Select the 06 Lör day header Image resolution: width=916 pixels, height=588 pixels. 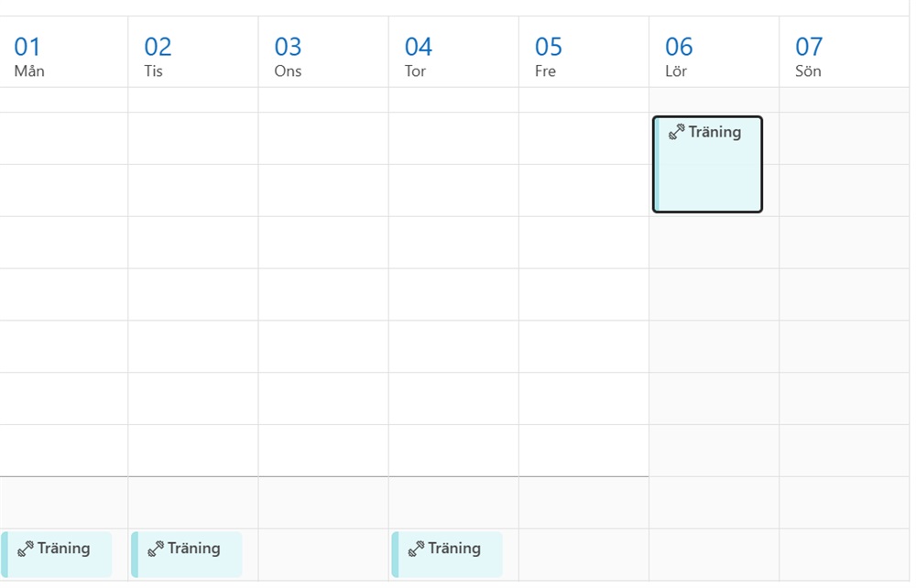[x=678, y=55]
